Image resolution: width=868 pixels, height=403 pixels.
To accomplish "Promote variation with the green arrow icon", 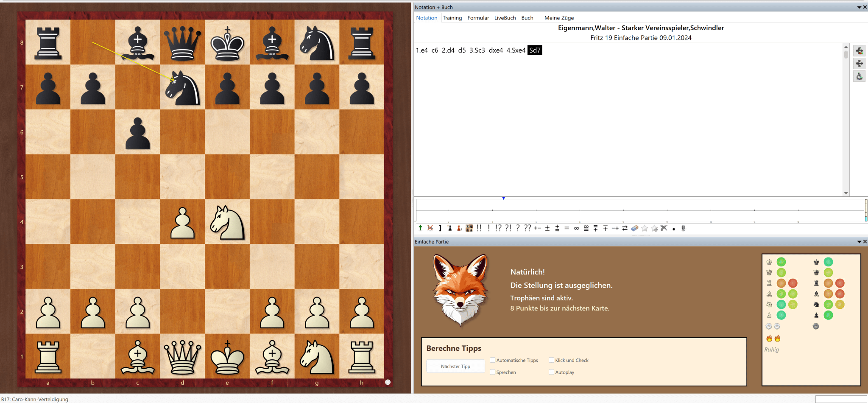I will (x=420, y=228).
